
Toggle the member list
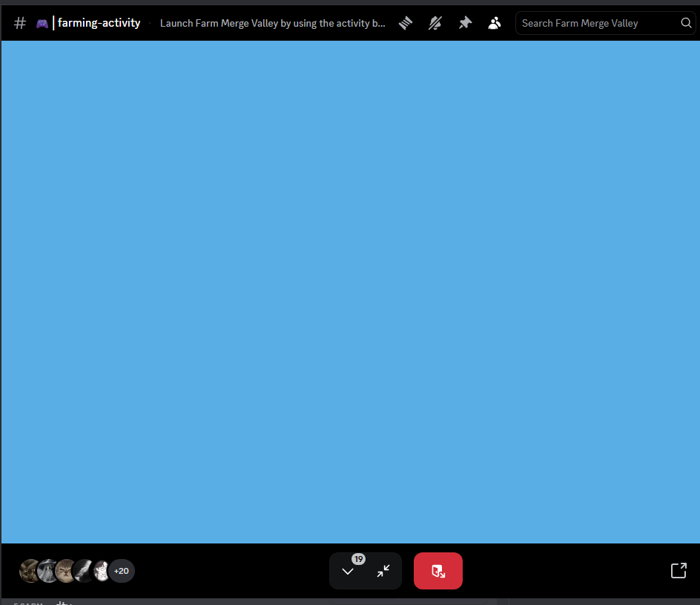click(x=495, y=23)
